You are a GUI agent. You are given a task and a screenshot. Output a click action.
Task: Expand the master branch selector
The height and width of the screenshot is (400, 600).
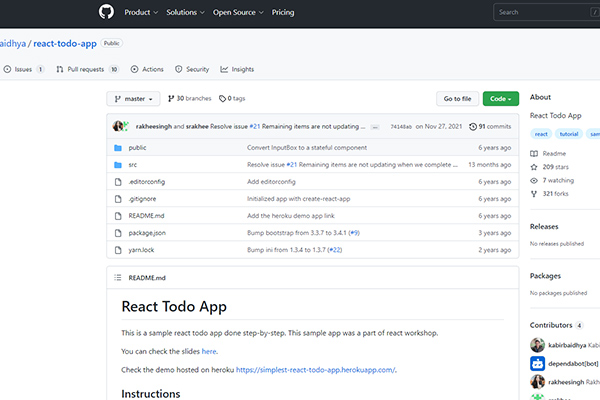[x=133, y=99]
